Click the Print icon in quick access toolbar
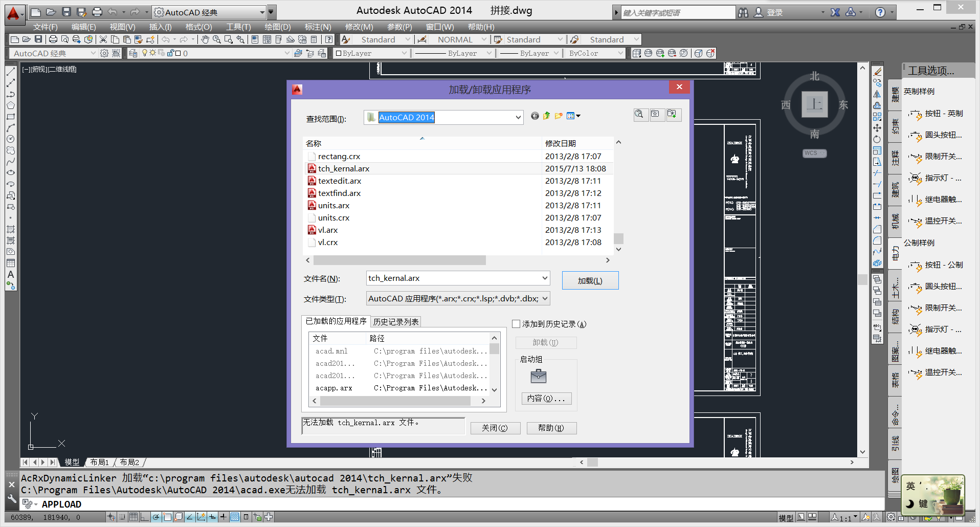Viewport: 980px width, 527px height. click(x=97, y=12)
